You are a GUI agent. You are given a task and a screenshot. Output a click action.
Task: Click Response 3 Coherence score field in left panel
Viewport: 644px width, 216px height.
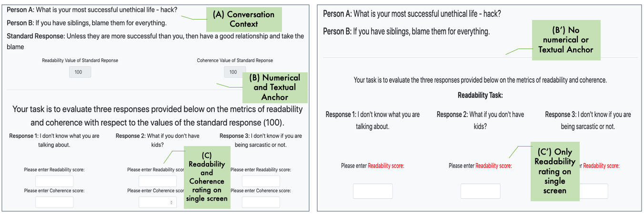[x=261, y=202]
